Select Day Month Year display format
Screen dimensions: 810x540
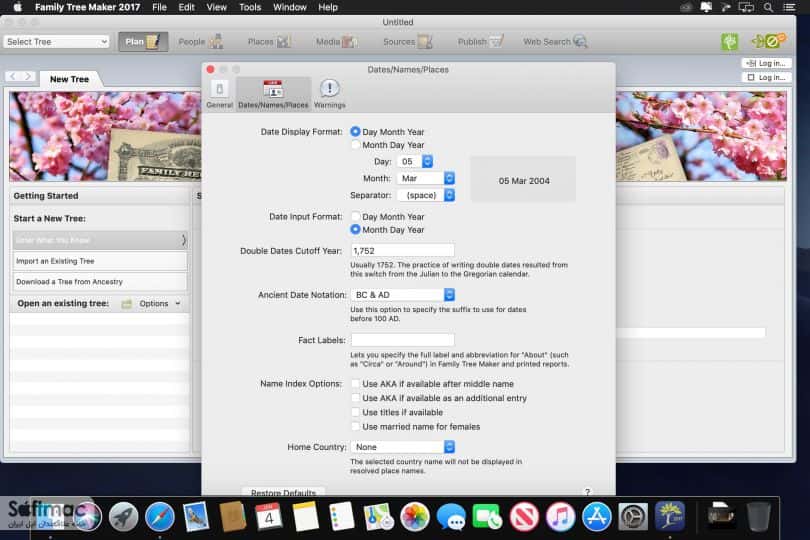pyautogui.click(x=355, y=132)
